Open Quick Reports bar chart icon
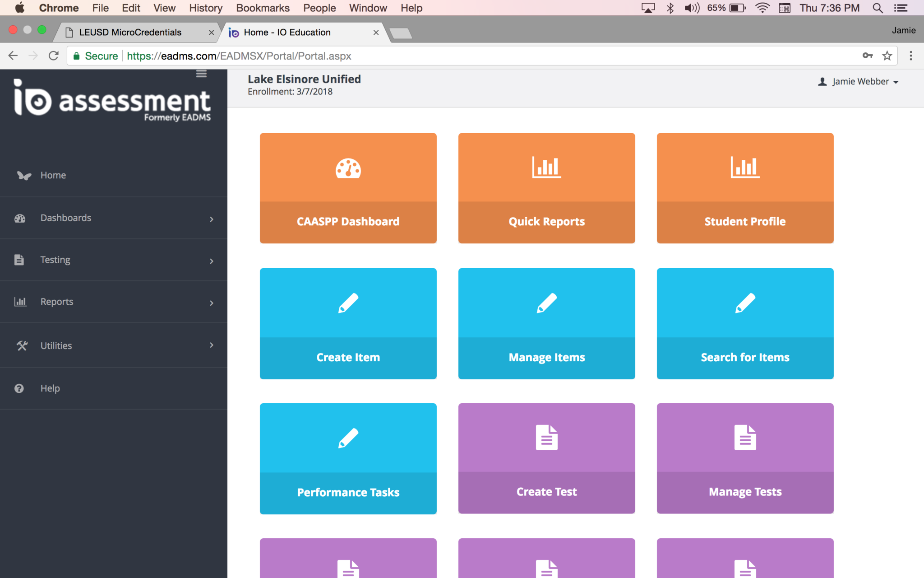The width and height of the screenshot is (924, 578). pyautogui.click(x=546, y=168)
